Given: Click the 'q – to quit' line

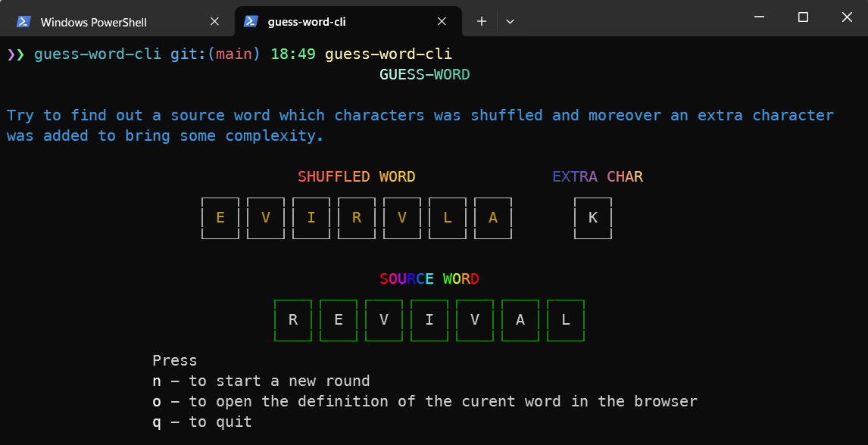Looking at the screenshot, I should pos(202,422).
